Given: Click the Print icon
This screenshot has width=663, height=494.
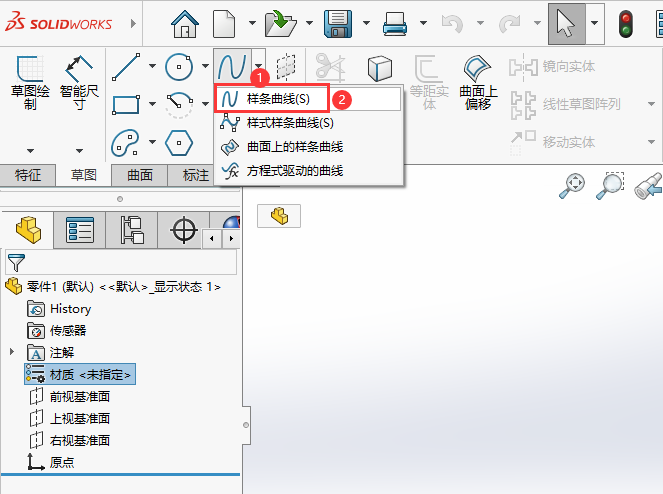Looking at the screenshot, I should (x=395, y=24).
